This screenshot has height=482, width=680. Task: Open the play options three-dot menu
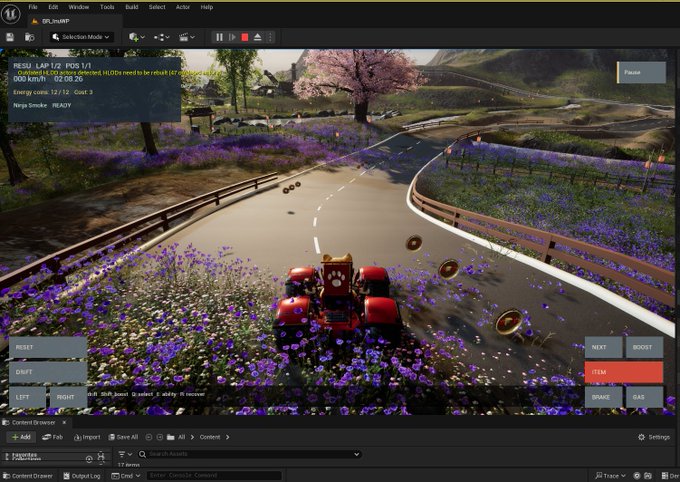(x=270, y=37)
